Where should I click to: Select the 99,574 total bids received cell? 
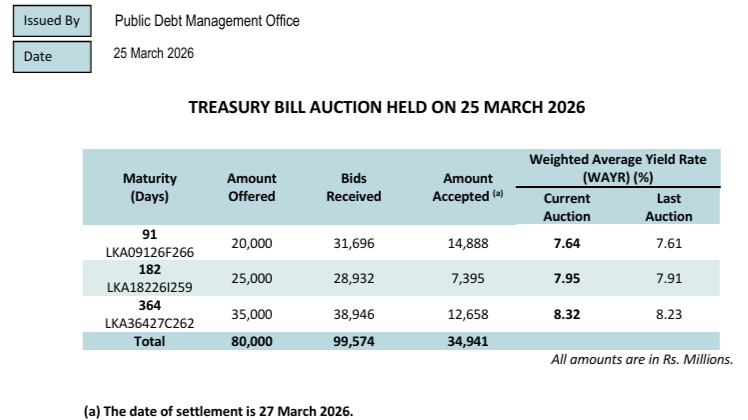[x=354, y=340]
